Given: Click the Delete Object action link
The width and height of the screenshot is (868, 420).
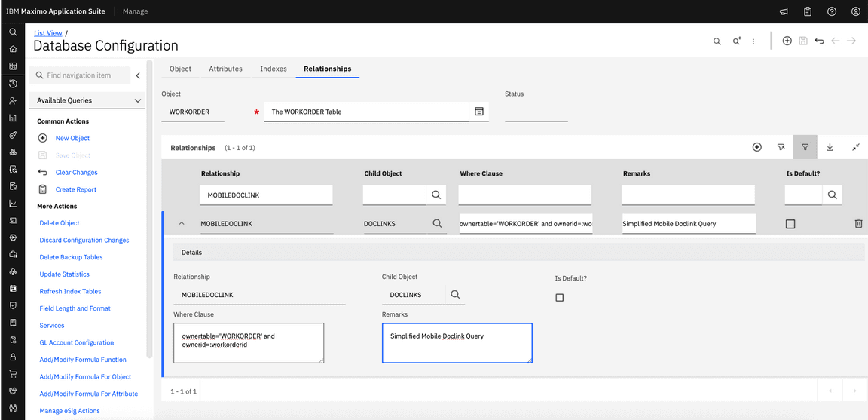Looking at the screenshot, I should [60, 223].
